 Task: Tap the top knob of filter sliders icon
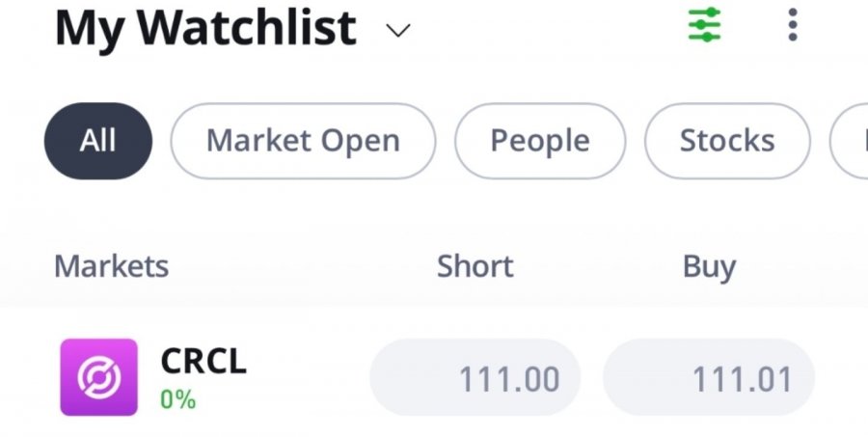click(712, 13)
